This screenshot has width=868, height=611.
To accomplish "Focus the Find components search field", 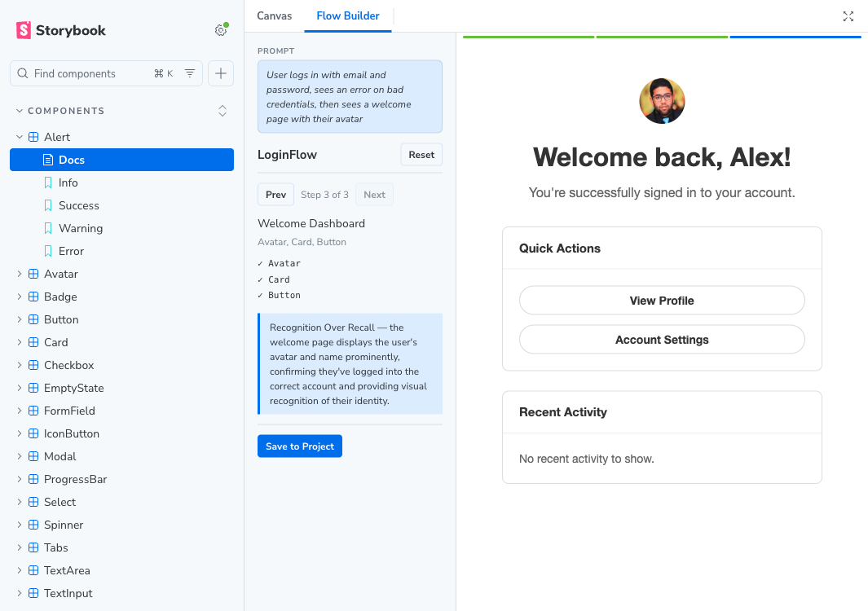I will tap(106, 73).
